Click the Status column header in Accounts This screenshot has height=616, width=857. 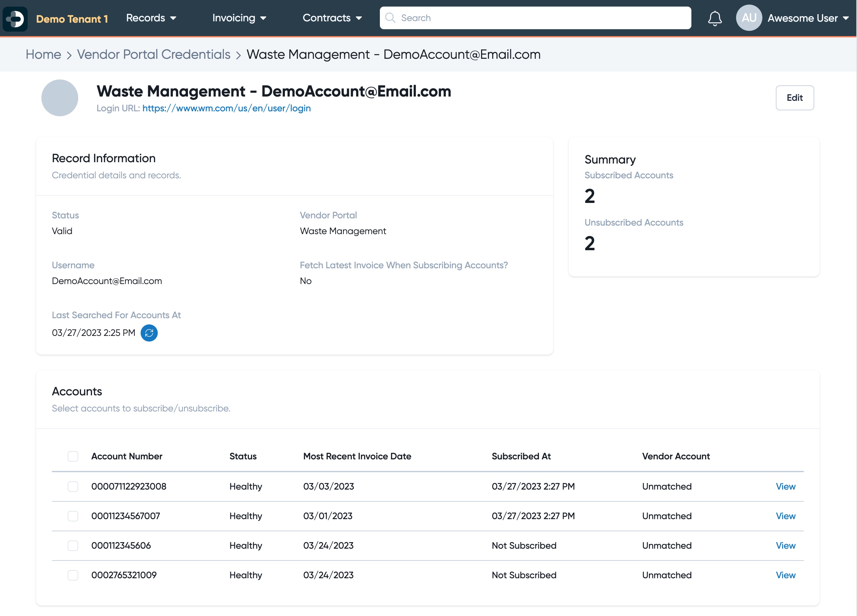(x=243, y=456)
